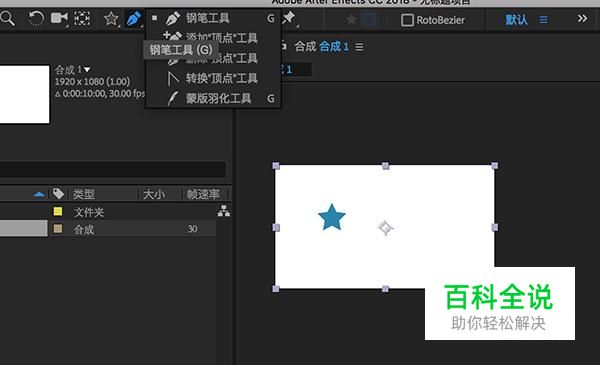Switch to the 默认 workspace
Viewport: 600px width, 365px height.
tap(516, 20)
